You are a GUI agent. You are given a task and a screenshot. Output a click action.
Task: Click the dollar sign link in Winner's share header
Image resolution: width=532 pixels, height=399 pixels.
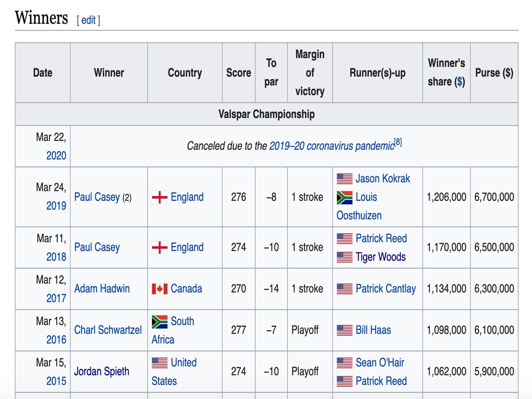click(460, 81)
